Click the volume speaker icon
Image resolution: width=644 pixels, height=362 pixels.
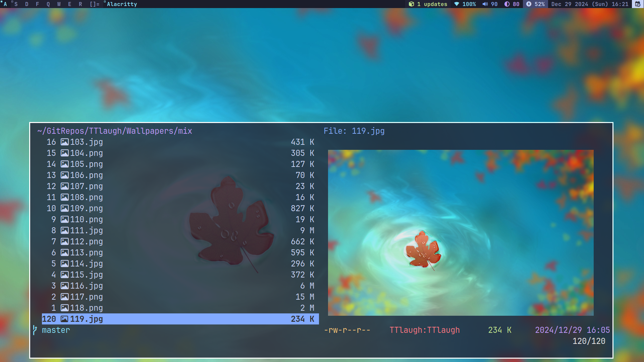click(x=485, y=4)
